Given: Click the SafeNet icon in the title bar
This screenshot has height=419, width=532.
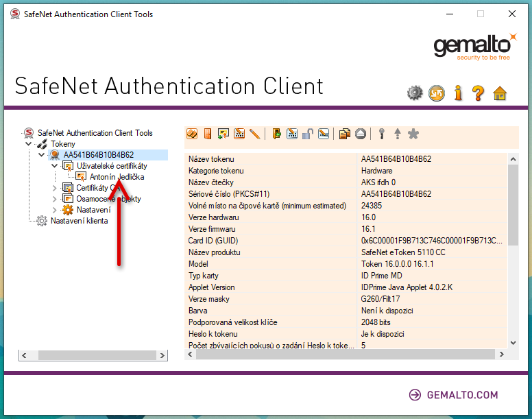Looking at the screenshot, I should point(14,14).
